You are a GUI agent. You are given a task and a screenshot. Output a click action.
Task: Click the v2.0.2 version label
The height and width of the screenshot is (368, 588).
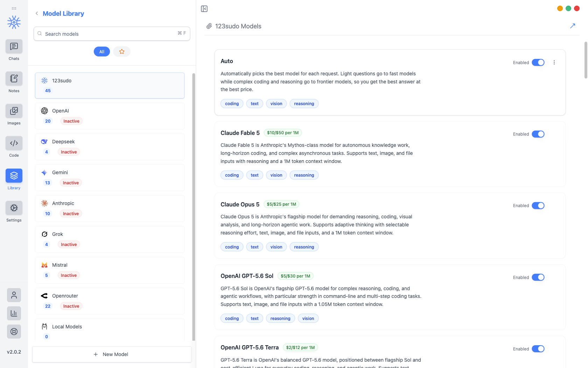point(14,352)
